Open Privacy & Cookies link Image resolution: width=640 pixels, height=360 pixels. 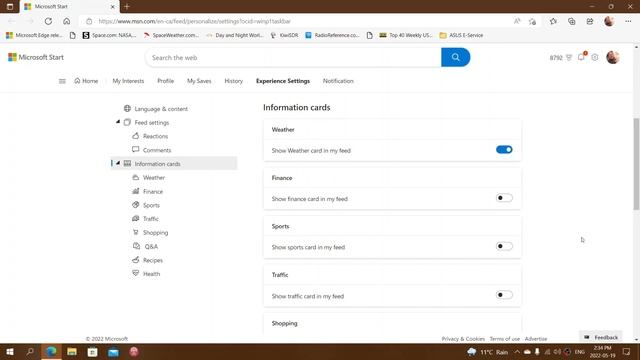coord(463,339)
